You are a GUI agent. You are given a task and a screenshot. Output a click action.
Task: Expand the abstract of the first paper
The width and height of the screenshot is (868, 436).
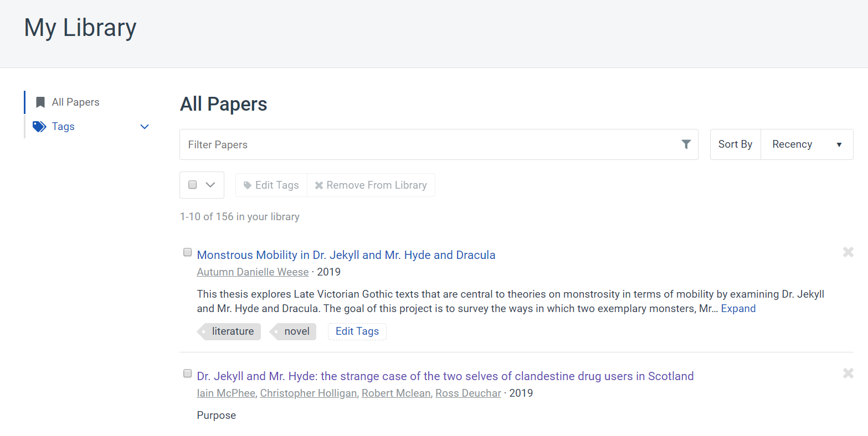pyautogui.click(x=738, y=309)
